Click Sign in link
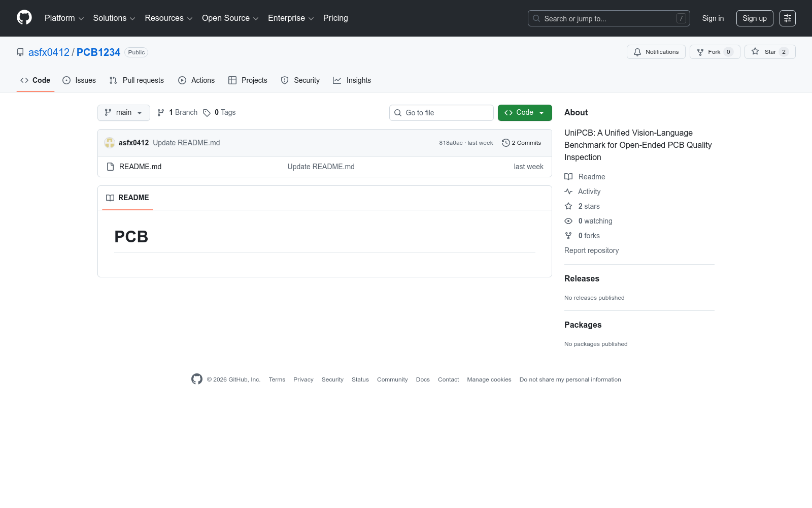The width and height of the screenshot is (812, 508). [713, 18]
